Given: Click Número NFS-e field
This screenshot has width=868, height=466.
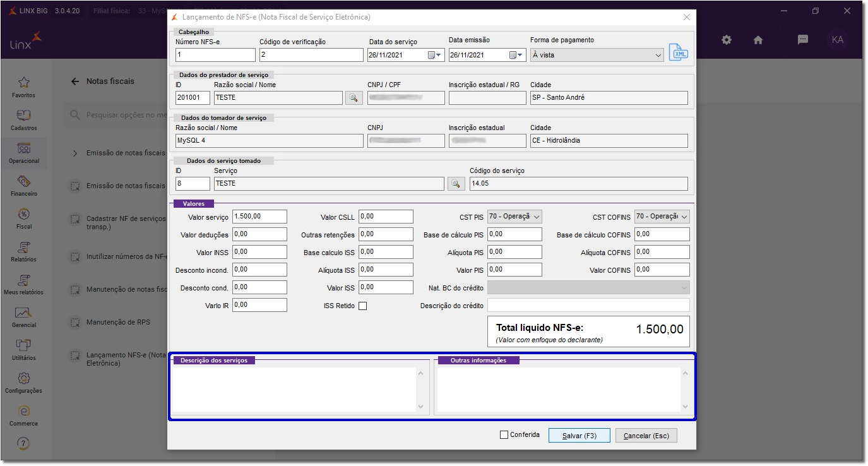Looking at the screenshot, I should (x=215, y=55).
